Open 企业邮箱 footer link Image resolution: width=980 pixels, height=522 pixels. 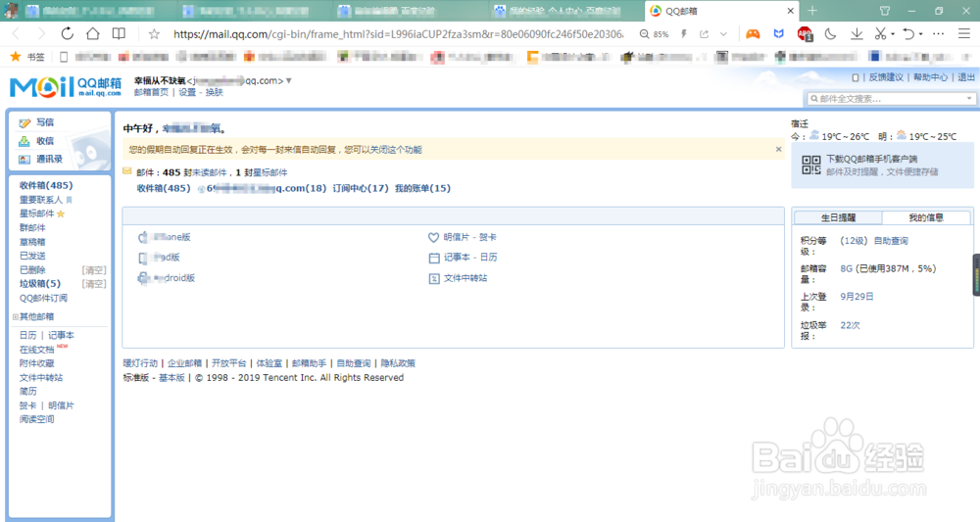[x=184, y=362]
